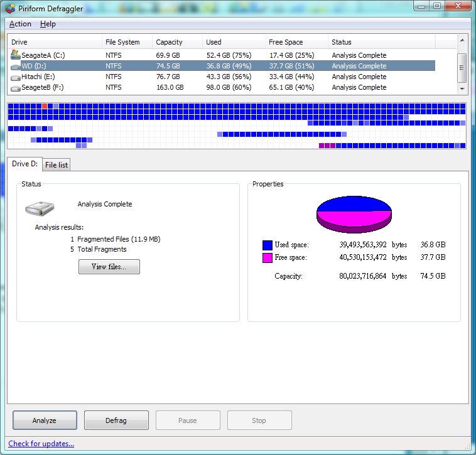476x455 pixels.
Task: Click a purple block in the drive map
Action: tap(327, 146)
